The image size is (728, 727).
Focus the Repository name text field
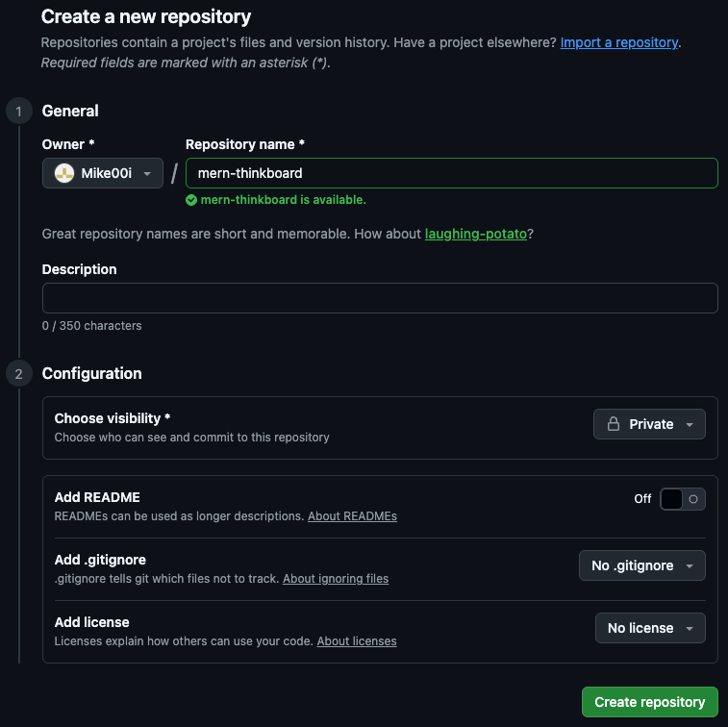(451, 173)
